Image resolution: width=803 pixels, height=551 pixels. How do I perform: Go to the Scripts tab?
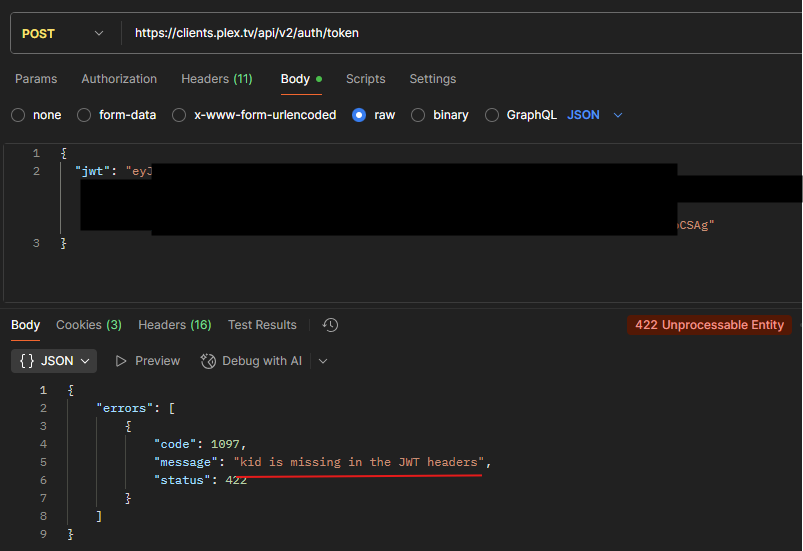point(366,79)
